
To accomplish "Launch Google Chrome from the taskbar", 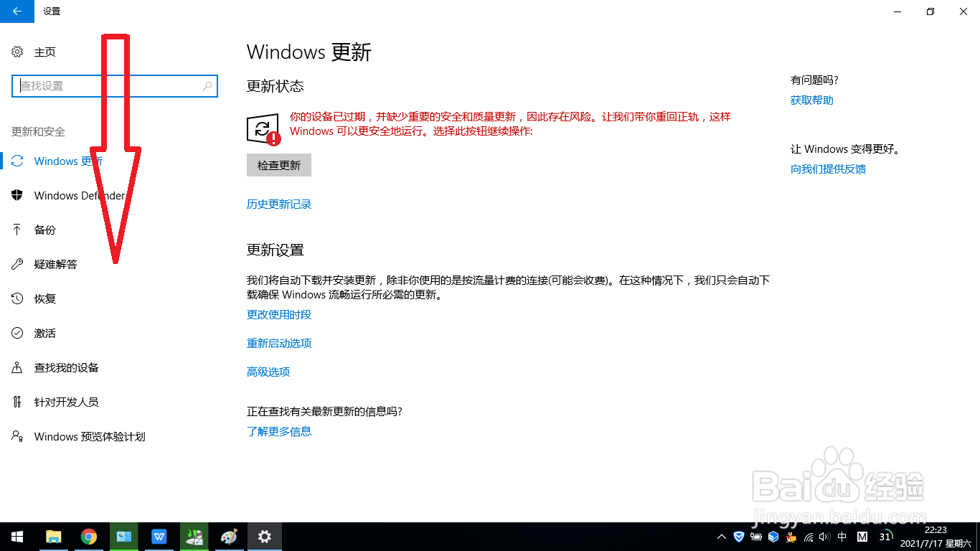I will tap(89, 537).
